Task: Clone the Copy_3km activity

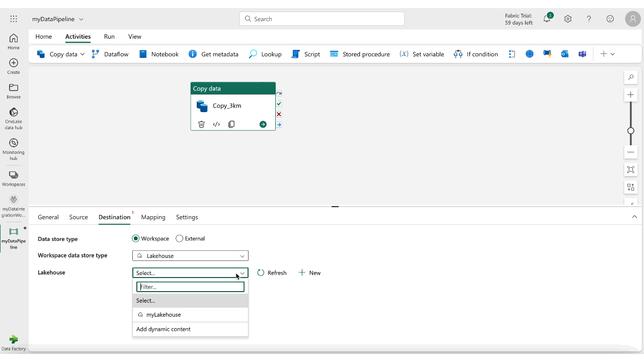Action: click(231, 124)
